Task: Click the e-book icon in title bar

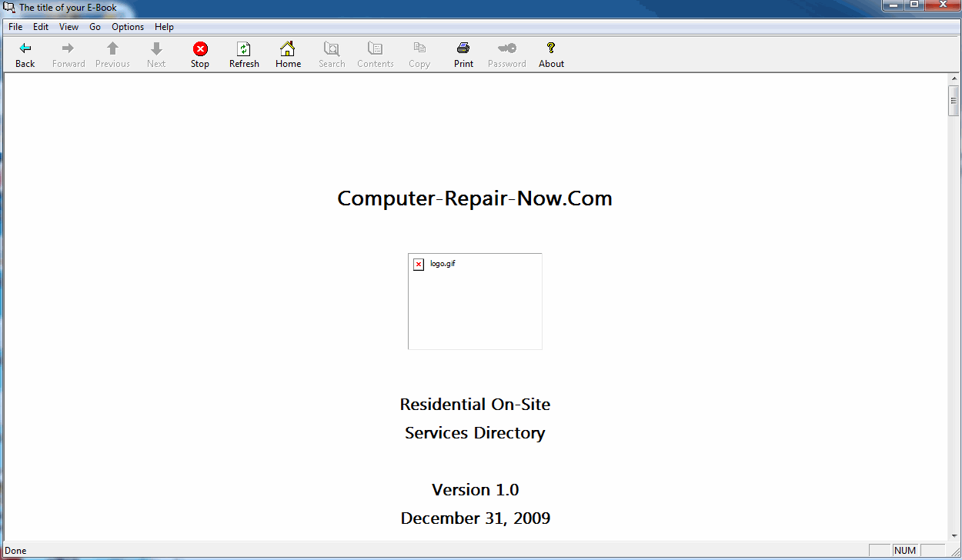Action: (x=9, y=7)
